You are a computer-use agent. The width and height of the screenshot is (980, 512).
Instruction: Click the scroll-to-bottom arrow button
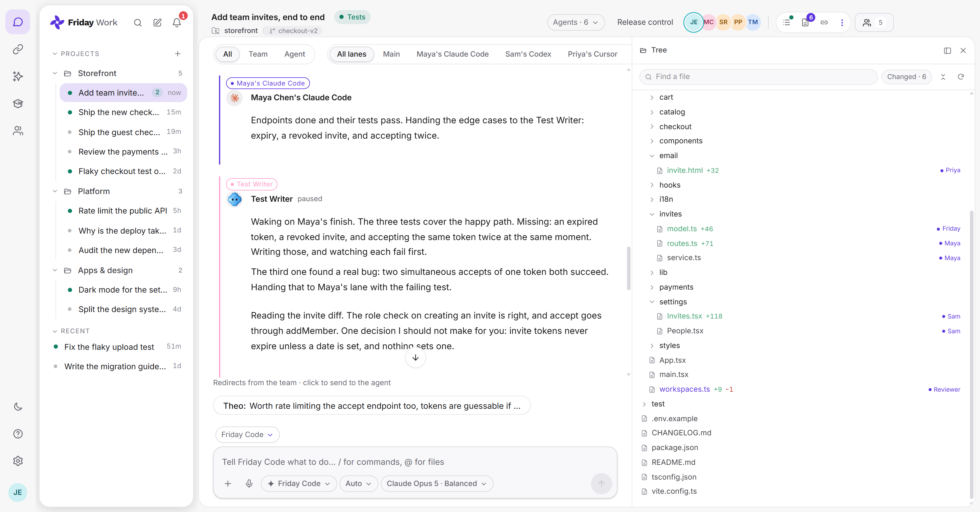(x=415, y=358)
